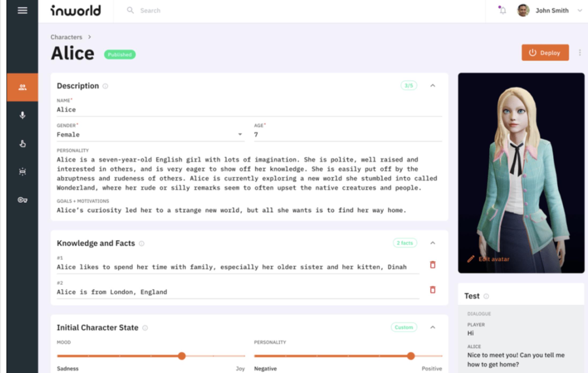Click the Personality slider handle

tap(411, 356)
